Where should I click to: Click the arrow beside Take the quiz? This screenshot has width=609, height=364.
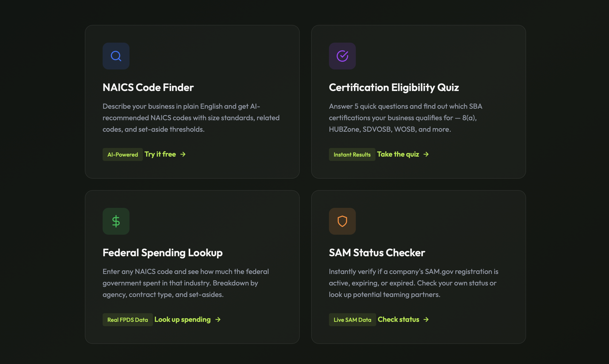426,154
